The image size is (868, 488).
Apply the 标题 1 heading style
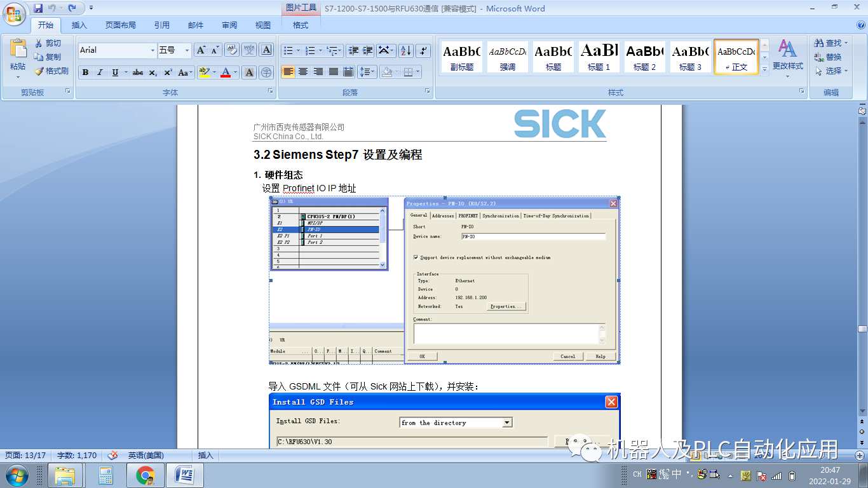pos(599,57)
